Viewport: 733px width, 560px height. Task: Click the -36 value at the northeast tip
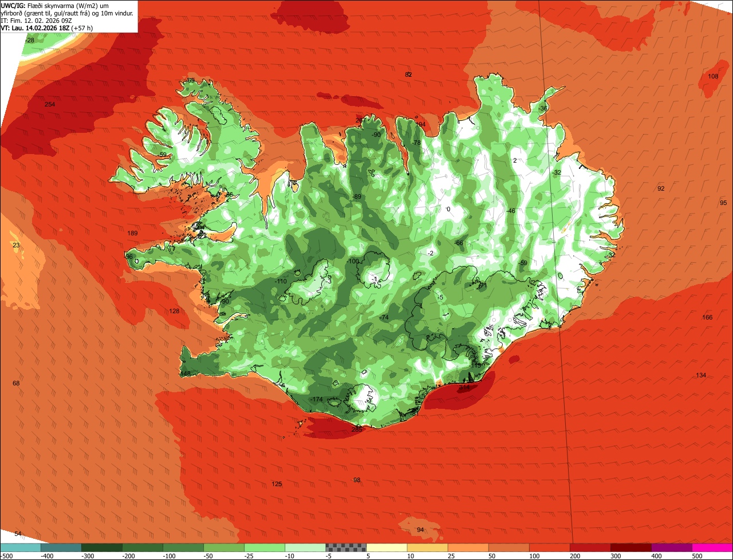point(543,108)
